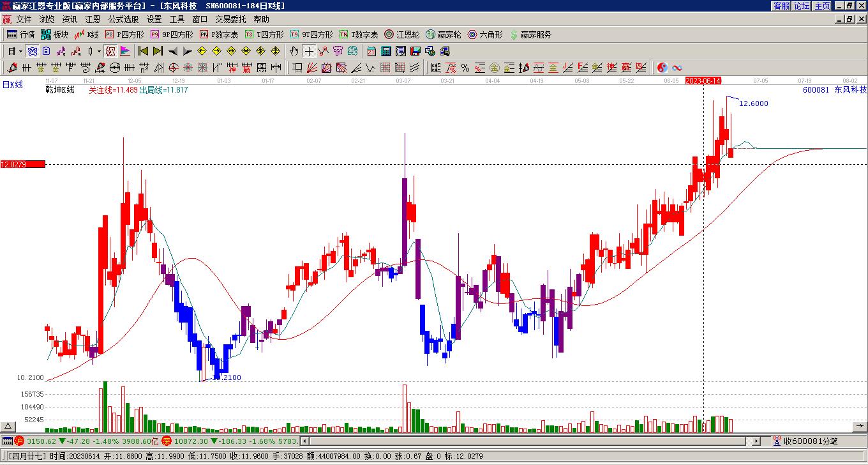
Task: Click the 客服 customer service button
Action: coord(781,6)
